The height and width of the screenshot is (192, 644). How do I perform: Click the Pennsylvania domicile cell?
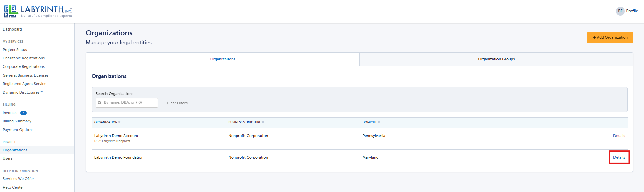(x=374, y=136)
